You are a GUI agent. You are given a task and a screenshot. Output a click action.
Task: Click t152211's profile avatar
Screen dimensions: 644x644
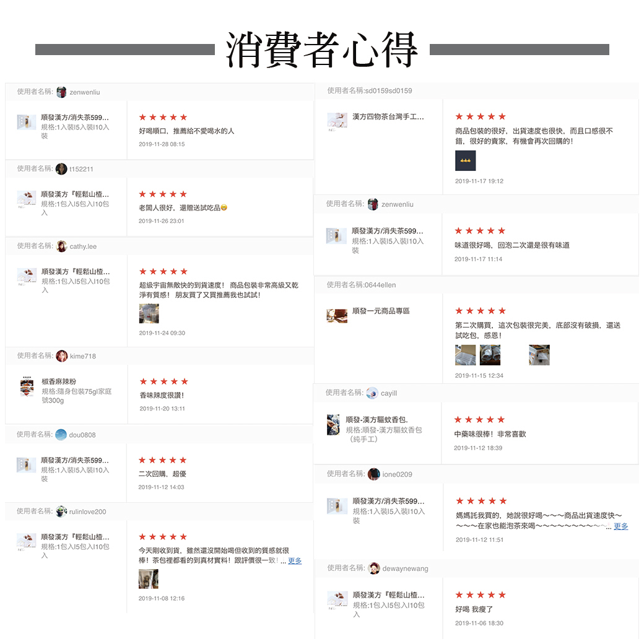click(61, 169)
